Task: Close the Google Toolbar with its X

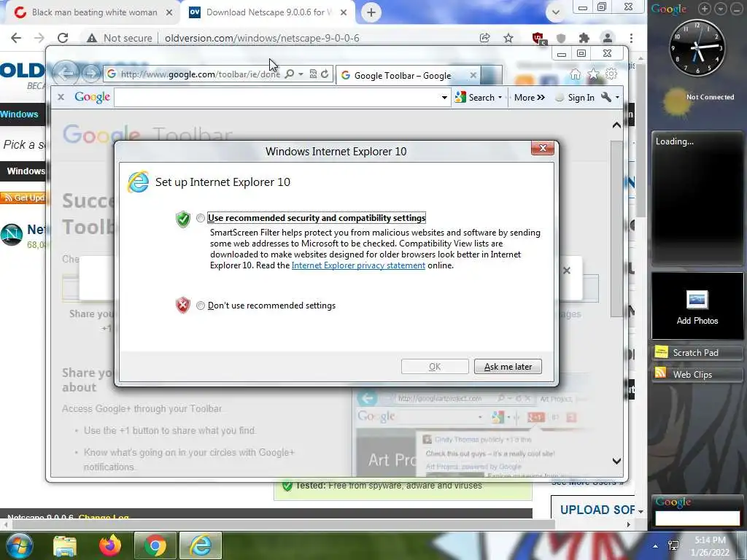Action: [61, 97]
